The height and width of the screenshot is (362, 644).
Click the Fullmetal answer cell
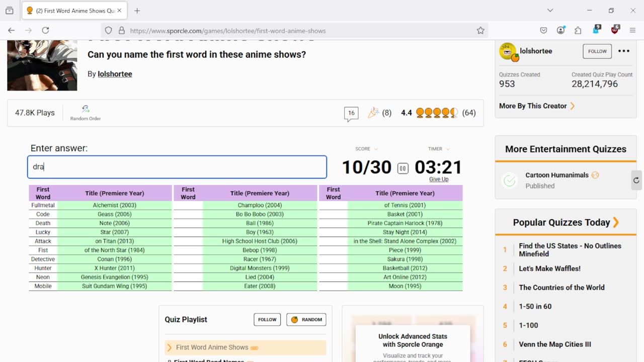point(43,205)
